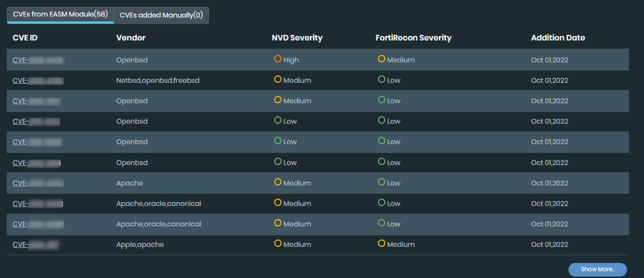Click FortiRecon Low icon in Netbsd,openbsd,freebsd row
Image resolution: width=644 pixels, height=278 pixels.
(x=381, y=79)
